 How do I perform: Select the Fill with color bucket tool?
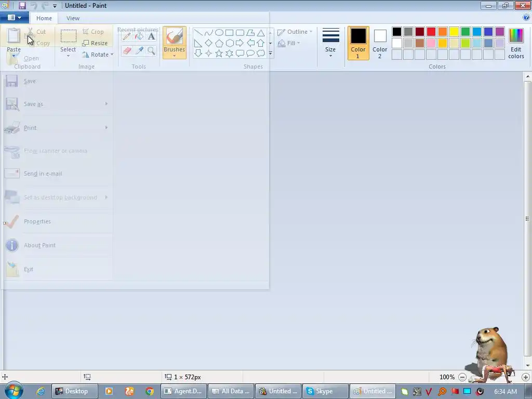[x=139, y=36]
